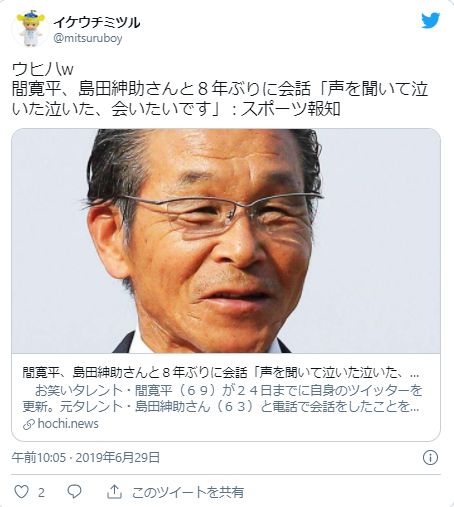Click the 午前10:05 timestamp
The height and width of the screenshot is (507, 454).
(39, 457)
